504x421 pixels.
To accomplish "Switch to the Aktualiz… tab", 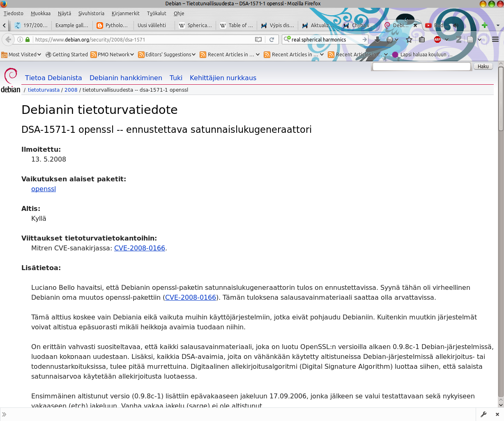I will 318,25.
